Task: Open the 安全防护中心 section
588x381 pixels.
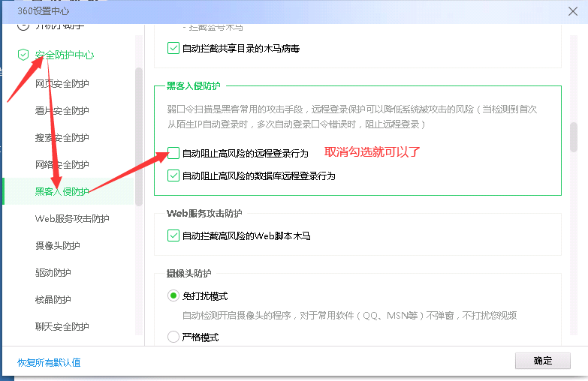Action: (x=64, y=55)
